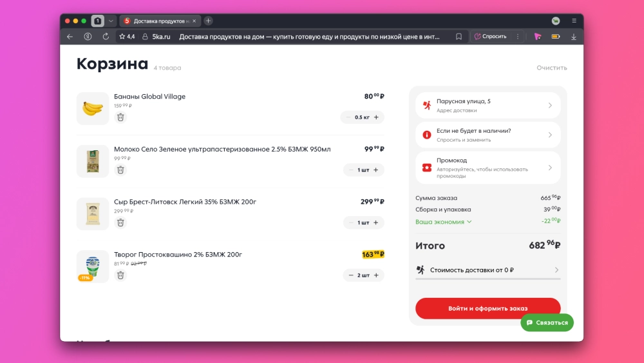Increase Творог quantity with plus button

click(x=376, y=275)
